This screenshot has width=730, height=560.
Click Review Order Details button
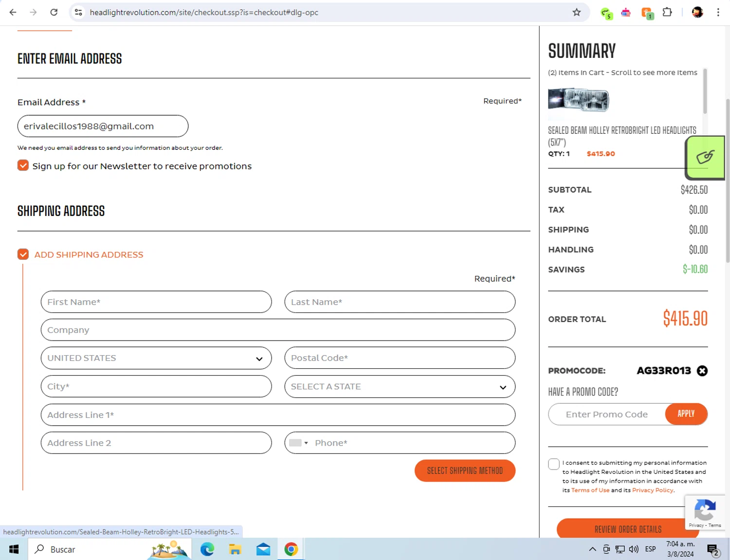coord(628,529)
